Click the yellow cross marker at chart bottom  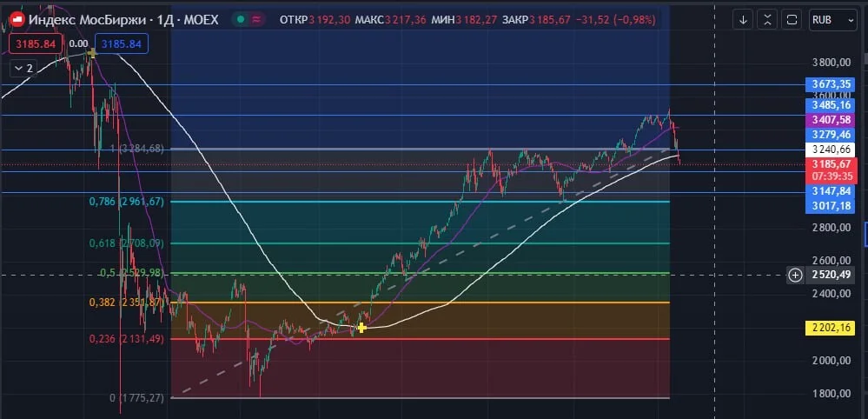tap(361, 328)
